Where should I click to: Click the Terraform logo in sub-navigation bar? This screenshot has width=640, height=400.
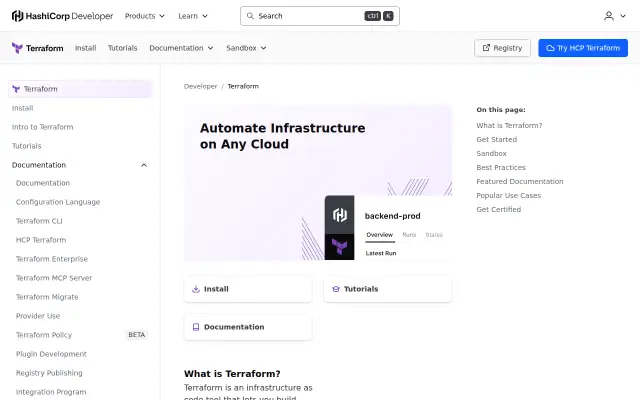click(38, 48)
